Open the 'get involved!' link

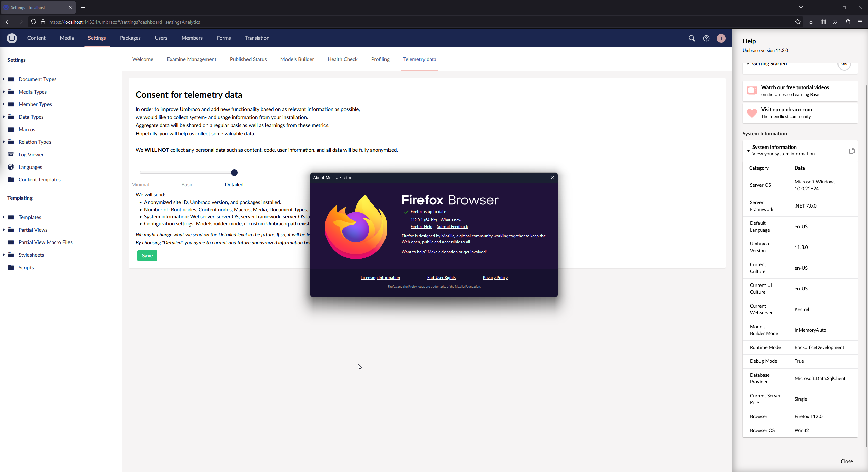pos(475,252)
